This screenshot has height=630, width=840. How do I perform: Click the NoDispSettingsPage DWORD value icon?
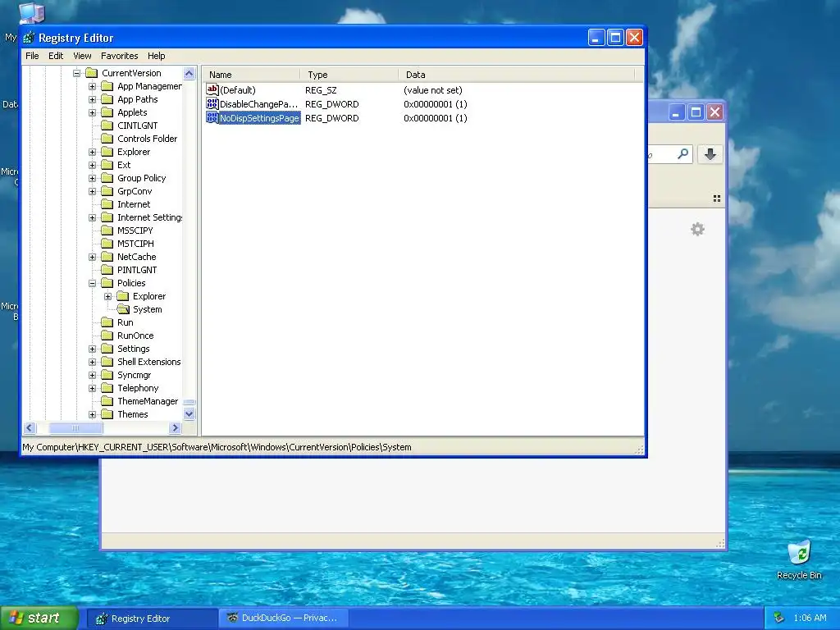pyautogui.click(x=212, y=117)
